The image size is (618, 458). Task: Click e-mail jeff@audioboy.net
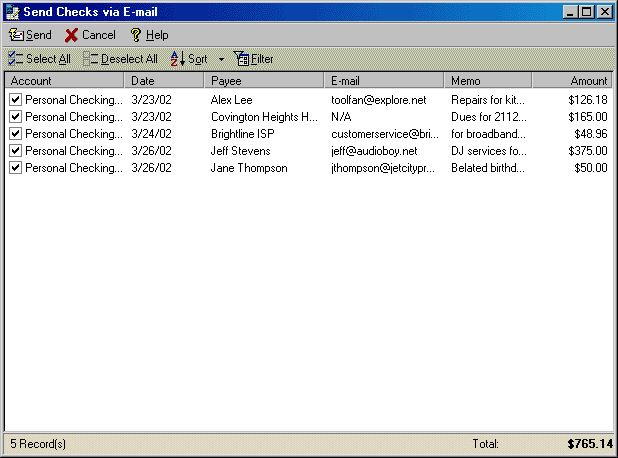374,151
